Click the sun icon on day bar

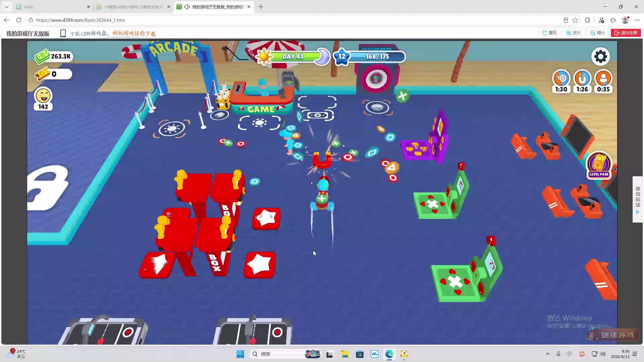point(264,57)
